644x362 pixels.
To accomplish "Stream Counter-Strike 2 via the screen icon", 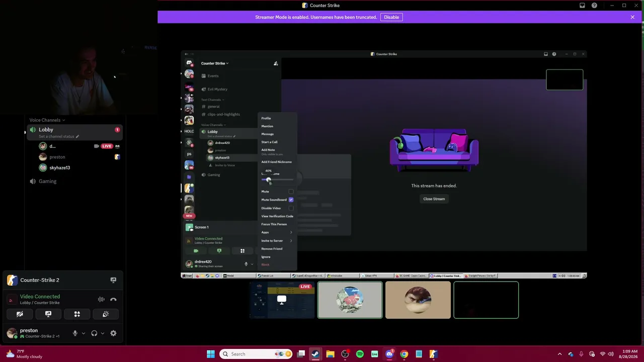I will point(113,280).
